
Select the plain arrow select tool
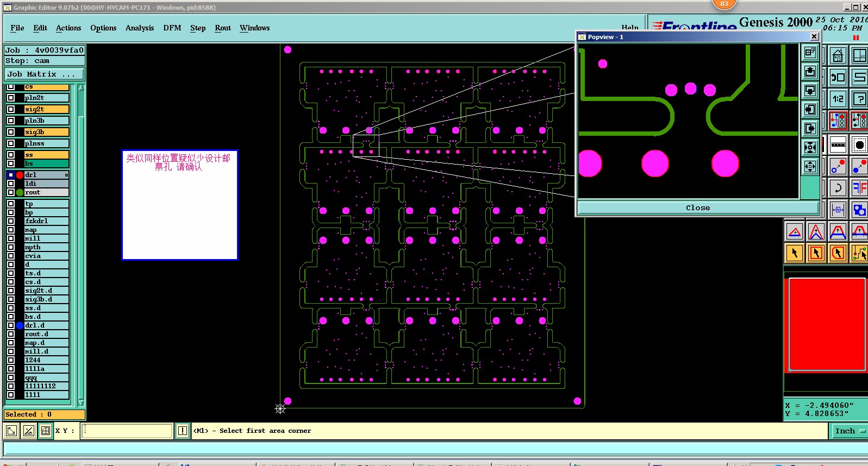(x=795, y=253)
